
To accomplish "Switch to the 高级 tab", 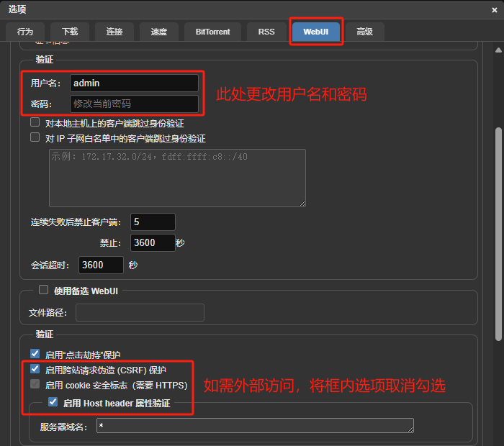I will (x=365, y=32).
